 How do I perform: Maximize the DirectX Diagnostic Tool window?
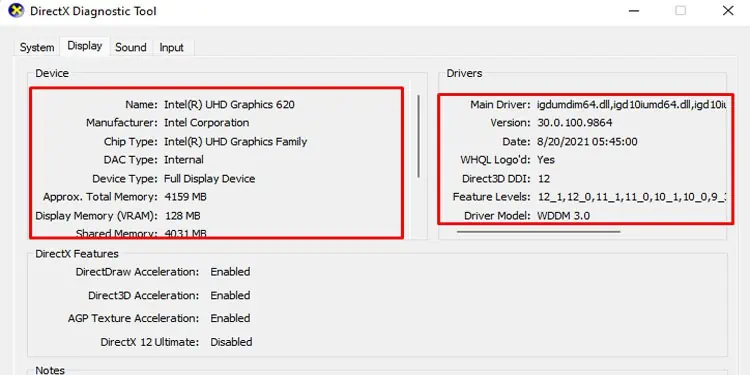(x=680, y=11)
